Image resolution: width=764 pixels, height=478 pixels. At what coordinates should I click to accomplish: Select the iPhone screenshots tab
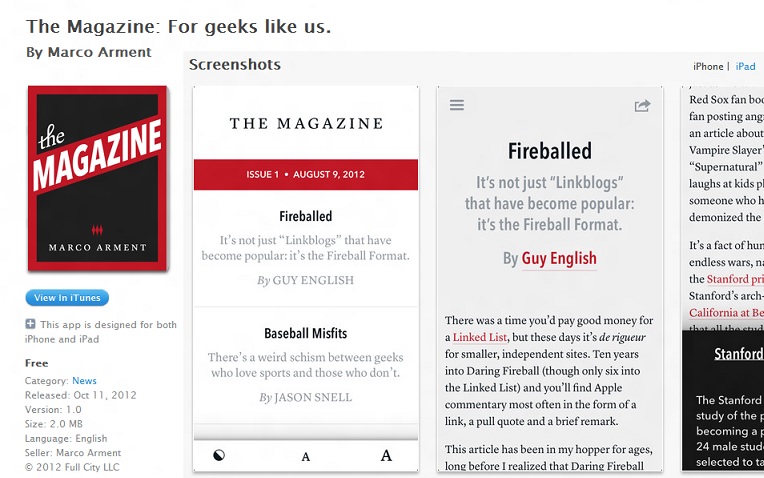[708, 67]
